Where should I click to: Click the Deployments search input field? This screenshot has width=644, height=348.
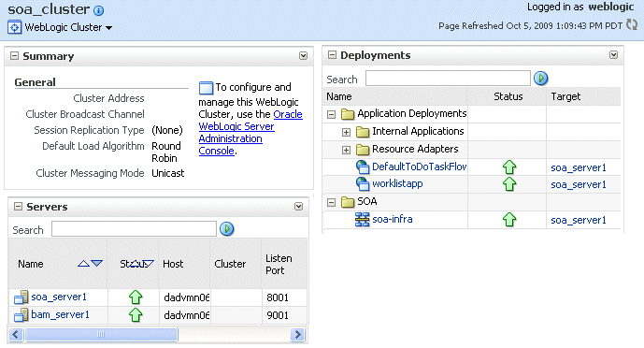click(448, 78)
